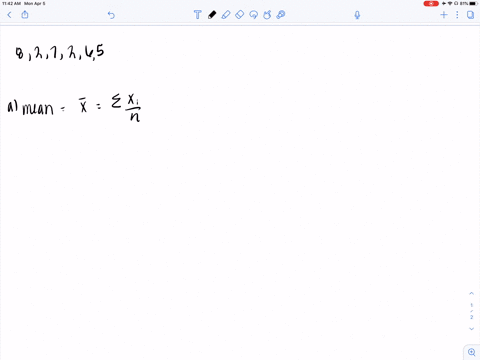This screenshot has width=480, height=360.
Task: Open the sticker/tape tool
Action: point(281,15)
